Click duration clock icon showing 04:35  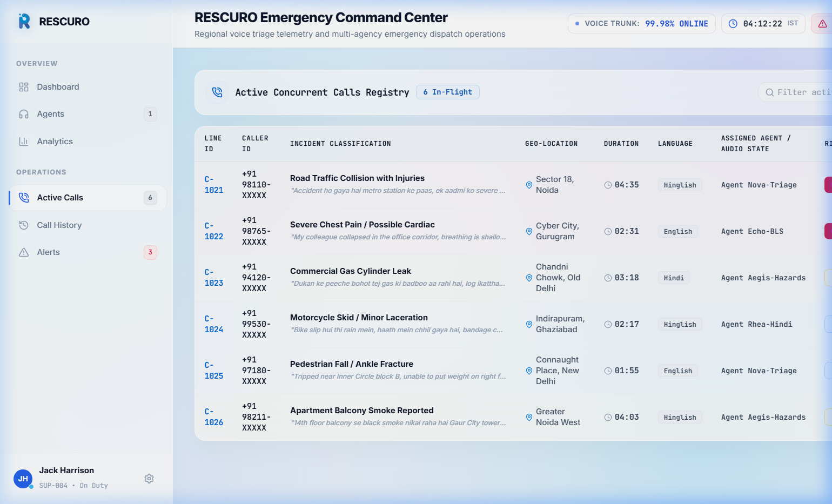point(608,185)
